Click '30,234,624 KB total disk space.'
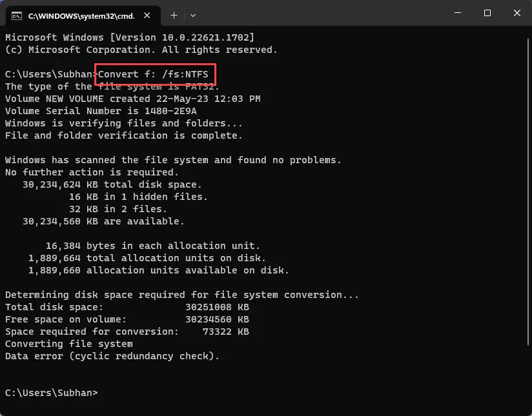The width and height of the screenshot is (532, 416). tap(112, 184)
